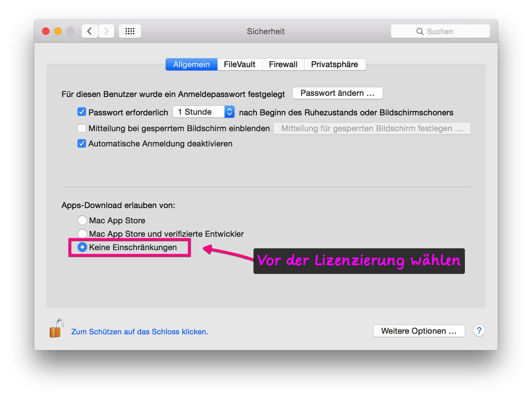The height and width of the screenshot is (399, 532).
Task: Enable Mitteilung bei gesperrtem Bildschirm einblenden
Action: click(81, 128)
